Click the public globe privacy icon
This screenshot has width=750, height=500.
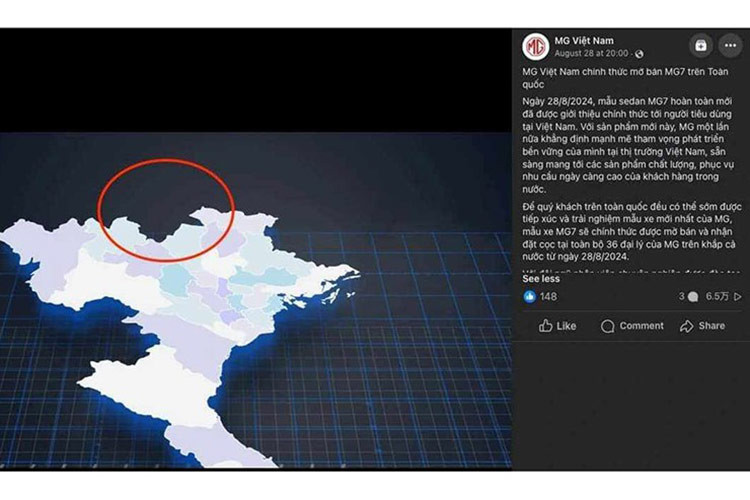pyautogui.click(x=639, y=54)
